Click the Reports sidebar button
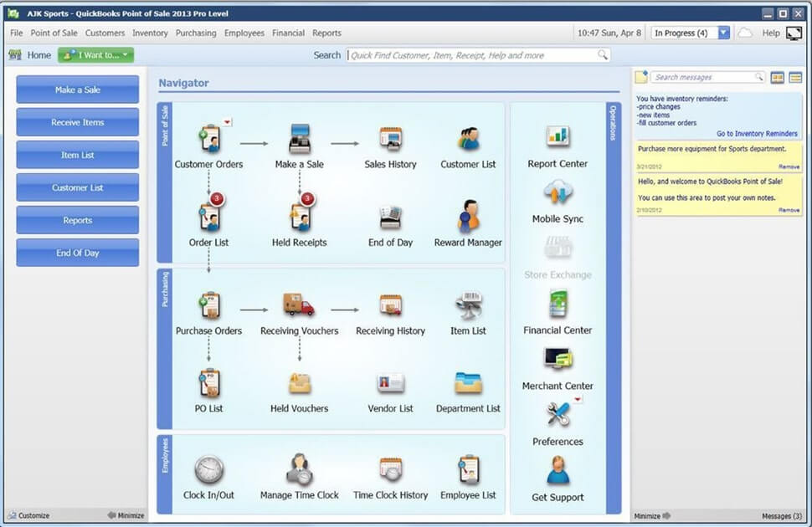Viewport: 812px width, 527px height. (78, 220)
